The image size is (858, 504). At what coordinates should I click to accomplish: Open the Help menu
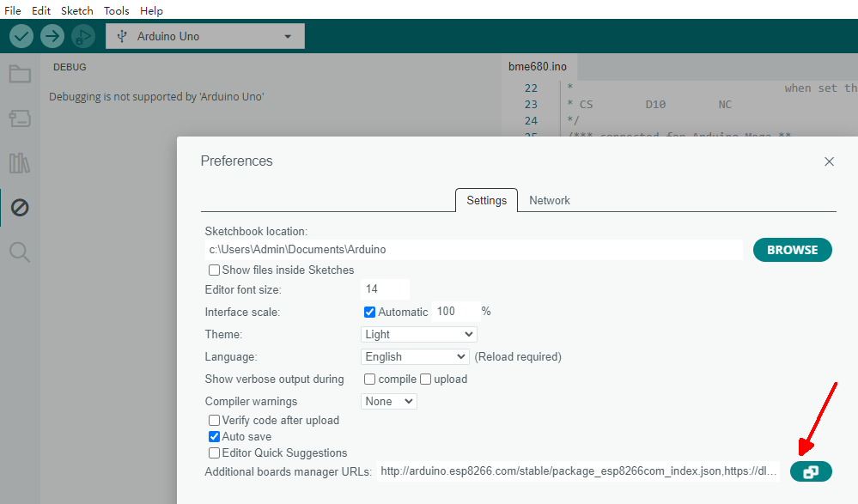click(x=151, y=10)
